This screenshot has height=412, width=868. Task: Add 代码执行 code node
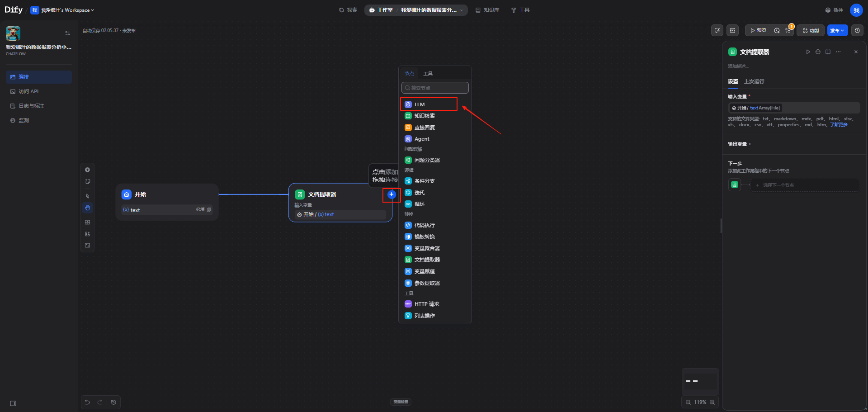point(435,225)
